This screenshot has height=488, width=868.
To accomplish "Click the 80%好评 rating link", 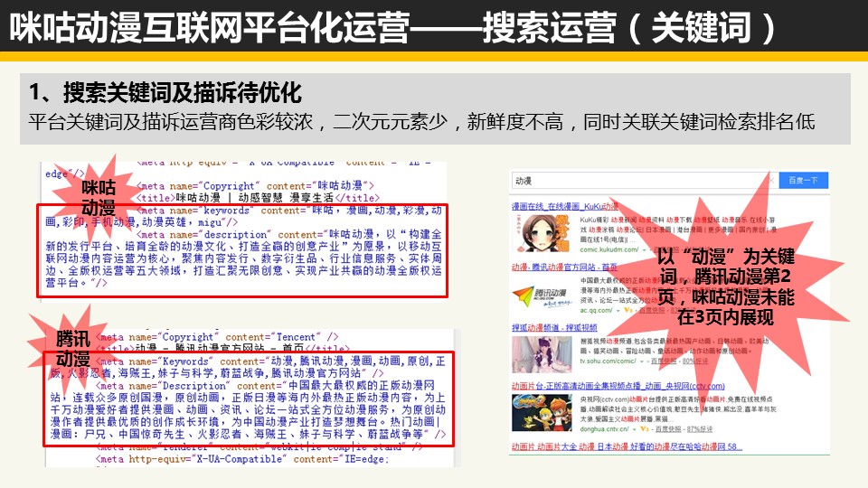I will coord(695,361).
